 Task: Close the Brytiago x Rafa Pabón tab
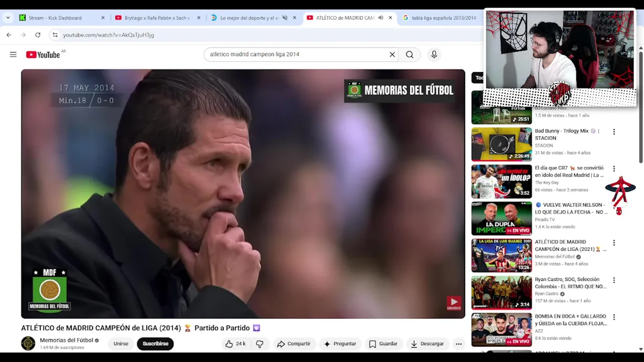click(x=199, y=18)
